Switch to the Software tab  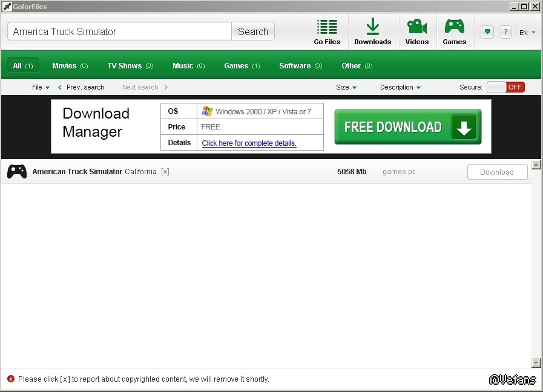[x=300, y=66]
